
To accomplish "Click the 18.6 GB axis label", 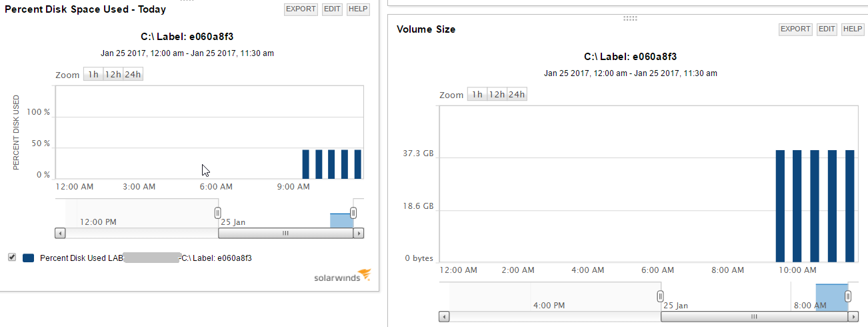I will pyautogui.click(x=418, y=206).
